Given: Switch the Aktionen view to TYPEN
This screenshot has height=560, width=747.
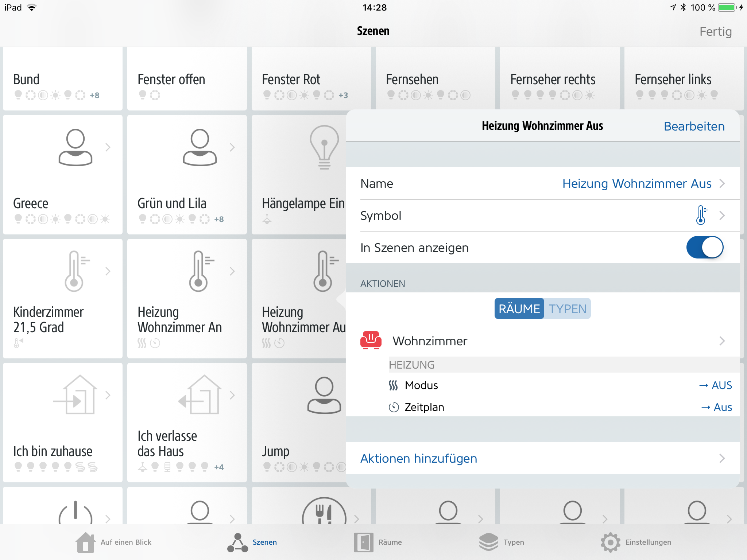Looking at the screenshot, I should tap(567, 309).
